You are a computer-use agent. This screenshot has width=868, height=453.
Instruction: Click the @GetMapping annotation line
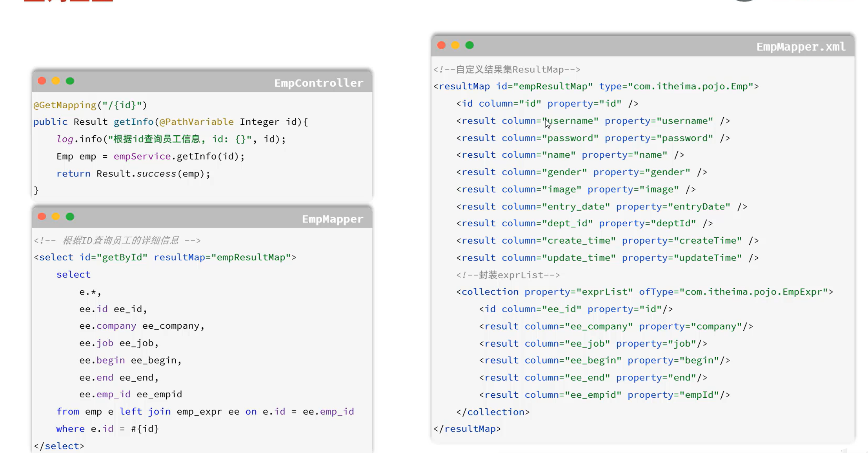coord(90,105)
